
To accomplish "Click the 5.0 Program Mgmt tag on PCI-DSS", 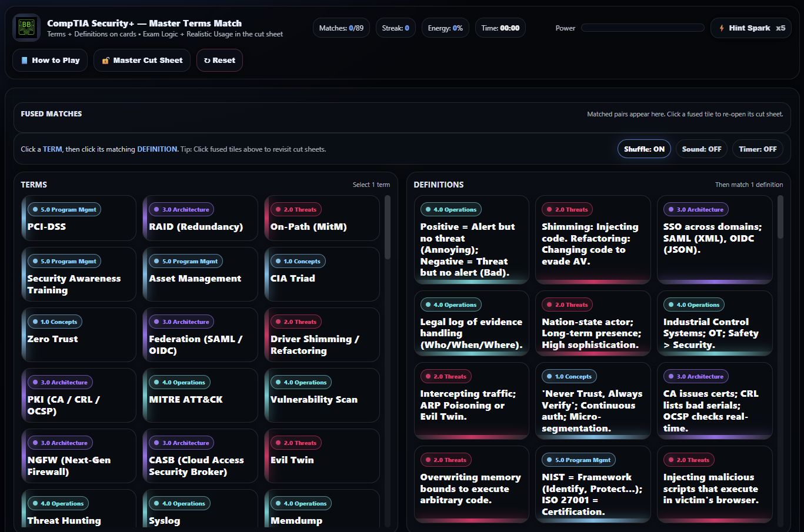I will click(64, 210).
